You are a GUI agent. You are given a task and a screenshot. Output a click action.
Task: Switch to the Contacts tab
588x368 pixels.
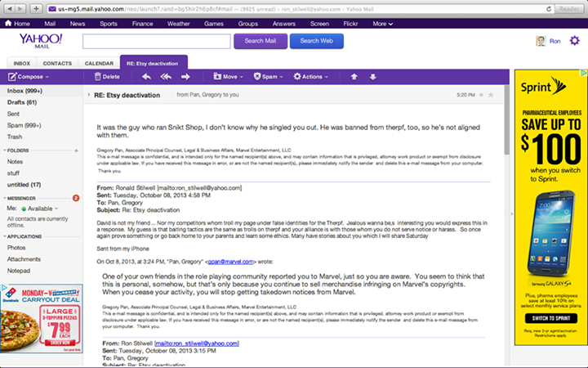[x=57, y=63]
